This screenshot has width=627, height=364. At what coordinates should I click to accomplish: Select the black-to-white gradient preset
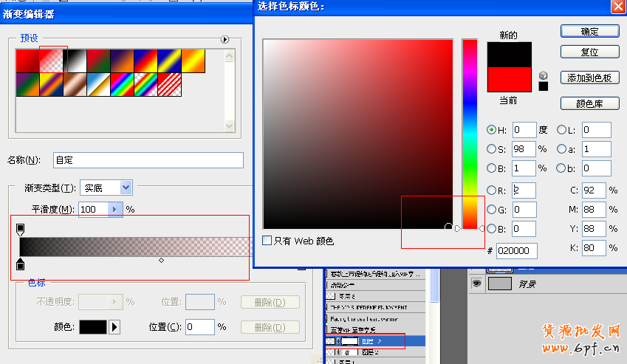point(75,61)
